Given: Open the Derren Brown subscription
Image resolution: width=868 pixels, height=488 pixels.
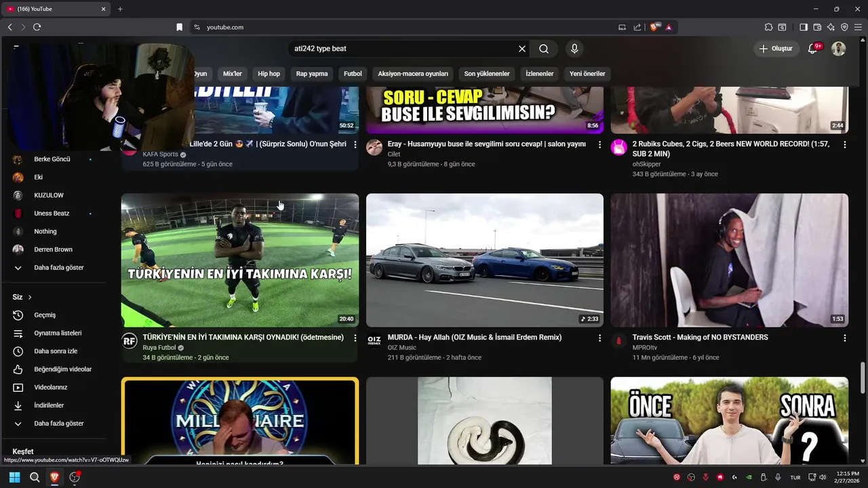Looking at the screenshot, I should point(53,249).
